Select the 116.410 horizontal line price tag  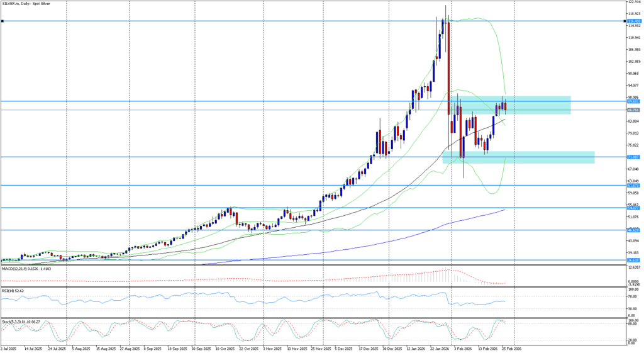tap(633, 21)
